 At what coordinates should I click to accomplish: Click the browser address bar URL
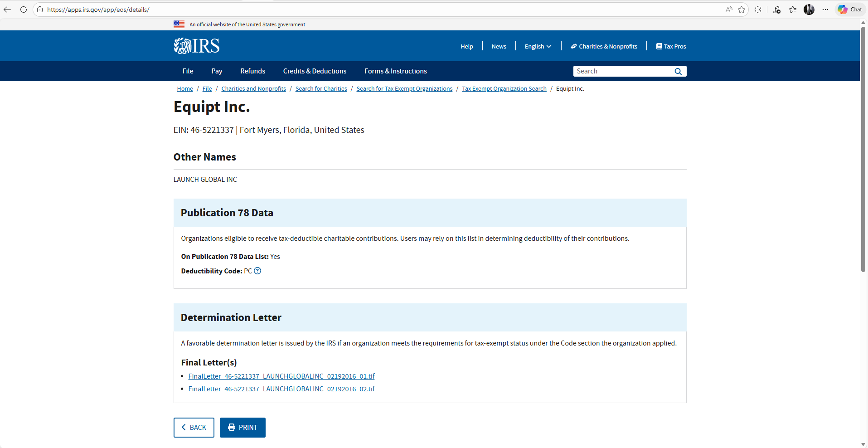click(x=98, y=10)
